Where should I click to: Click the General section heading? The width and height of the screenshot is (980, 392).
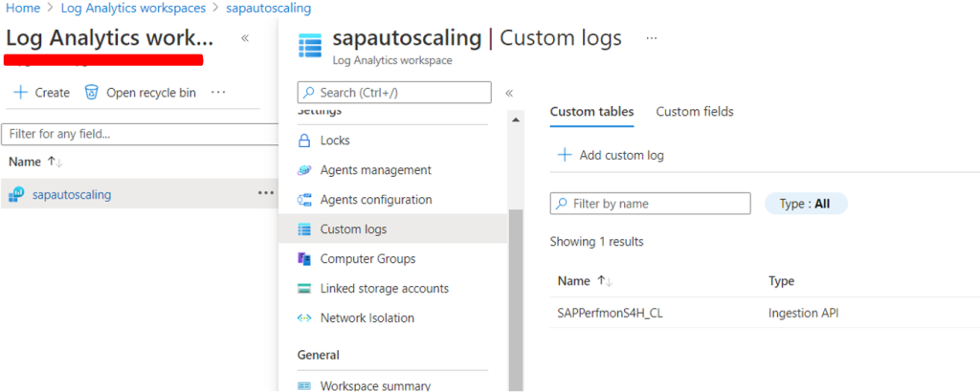319,355
